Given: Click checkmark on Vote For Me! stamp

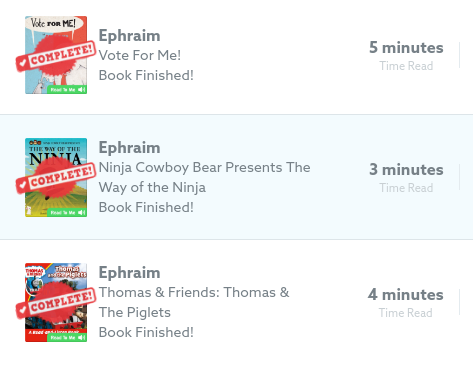Looking at the screenshot, I should click(23, 63).
